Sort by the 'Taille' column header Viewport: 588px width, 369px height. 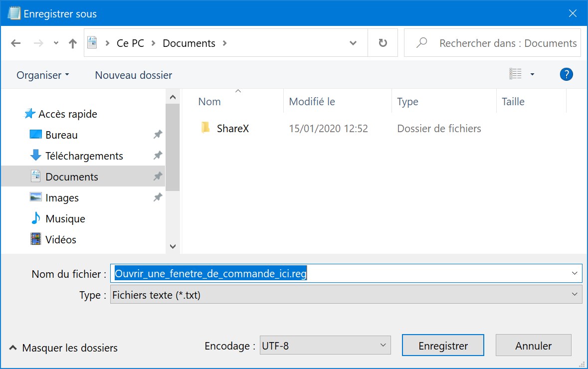pos(513,102)
